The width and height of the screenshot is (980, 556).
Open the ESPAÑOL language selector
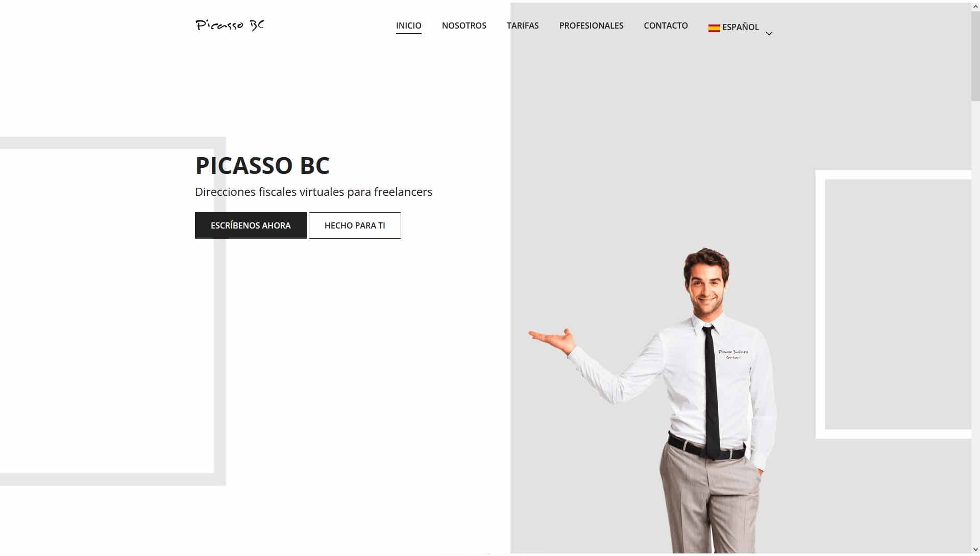tap(740, 27)
